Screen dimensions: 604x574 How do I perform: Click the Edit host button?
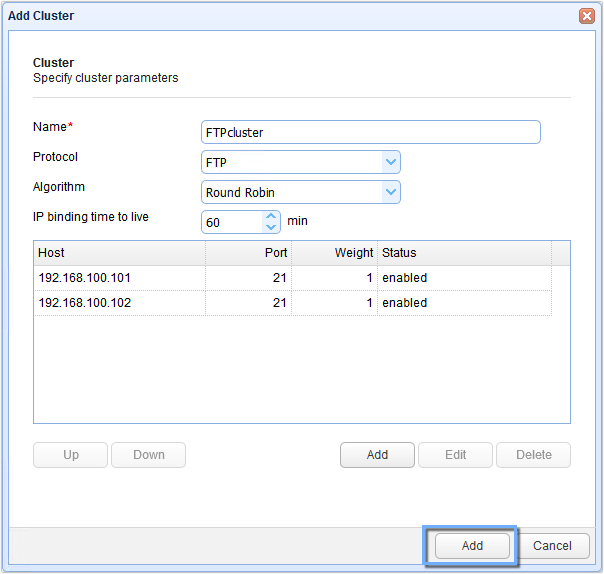point(455,455)
